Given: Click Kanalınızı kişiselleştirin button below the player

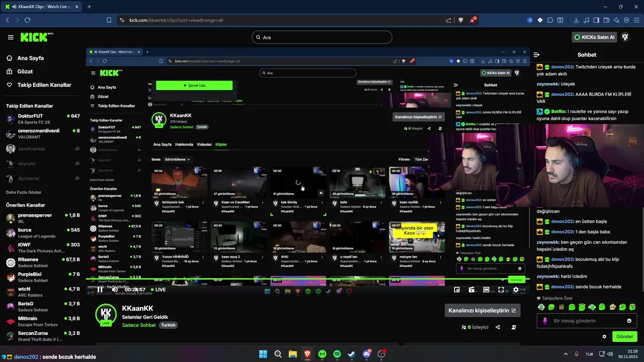Looking at the screenshot, I should [482, 310].
